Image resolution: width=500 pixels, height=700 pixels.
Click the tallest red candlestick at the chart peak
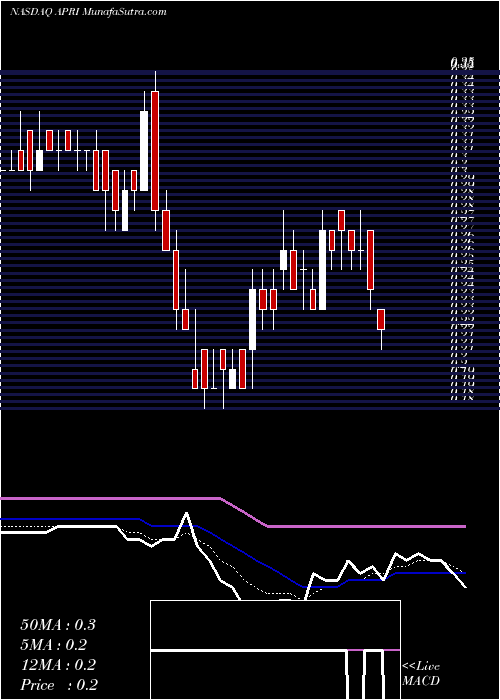click(155, 151)
